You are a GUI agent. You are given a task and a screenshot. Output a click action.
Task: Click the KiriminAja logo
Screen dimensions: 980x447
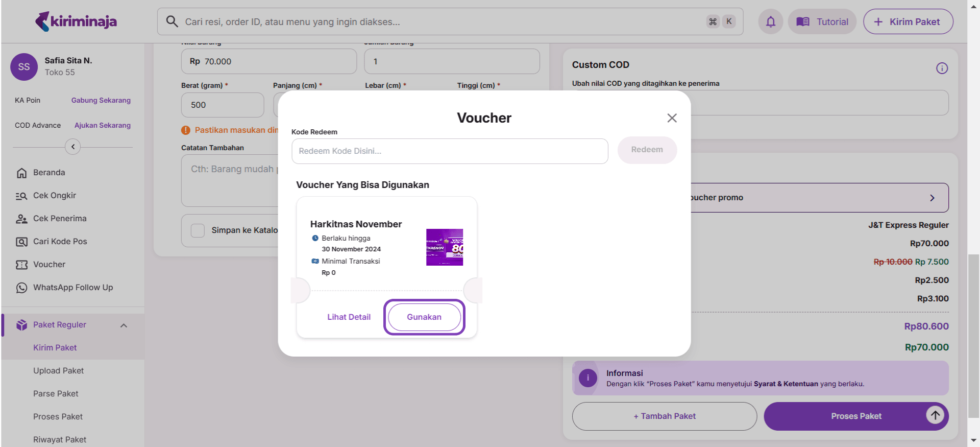click(x=76, y=21)
